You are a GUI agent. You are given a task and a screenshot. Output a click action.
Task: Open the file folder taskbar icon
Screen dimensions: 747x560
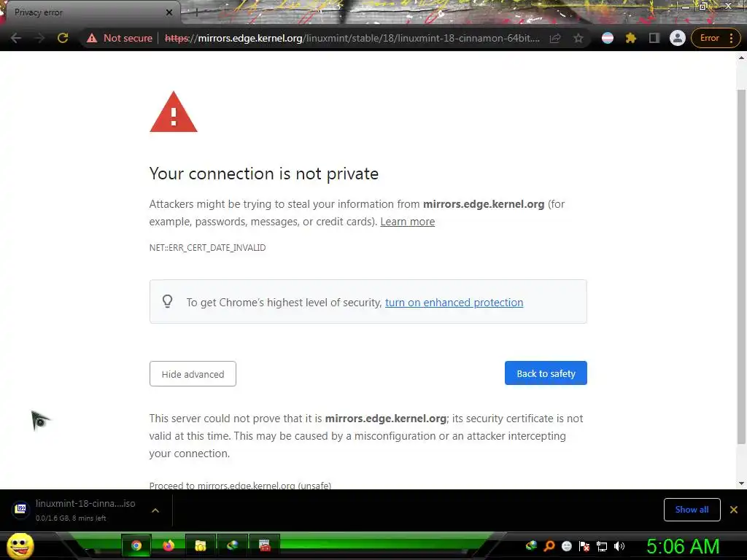tap(200, 545)
